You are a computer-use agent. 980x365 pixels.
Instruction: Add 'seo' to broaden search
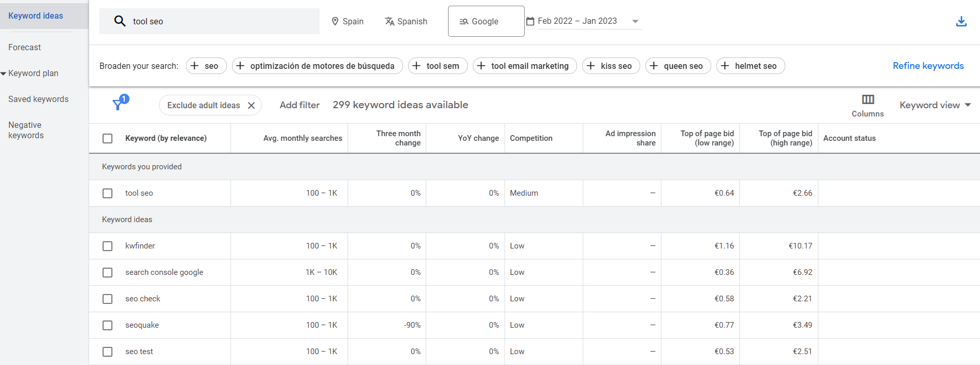(x=206, y=66)
